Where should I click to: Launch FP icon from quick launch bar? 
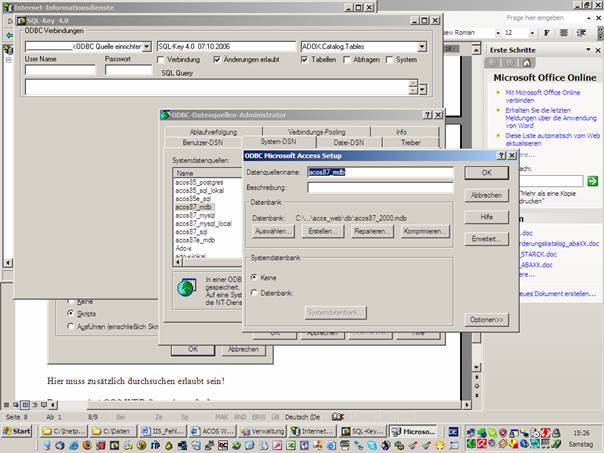click(x=155, y=445)
